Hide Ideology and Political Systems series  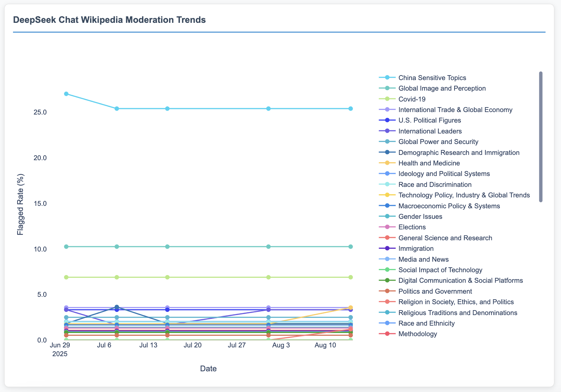(434, 174)
